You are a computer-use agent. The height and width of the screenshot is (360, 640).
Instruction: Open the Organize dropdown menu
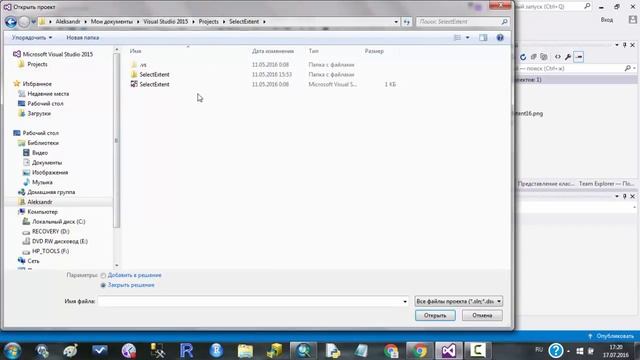point(32,38)
